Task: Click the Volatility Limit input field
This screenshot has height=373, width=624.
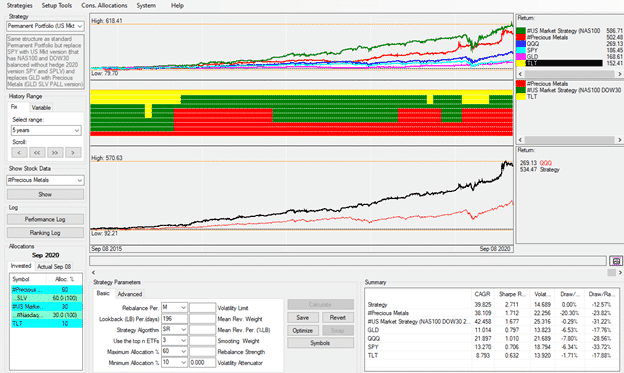Action: (x=202, y=308)
